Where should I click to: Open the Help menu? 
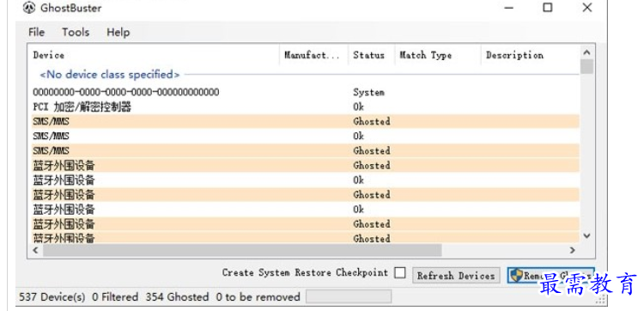click(118, 32)
